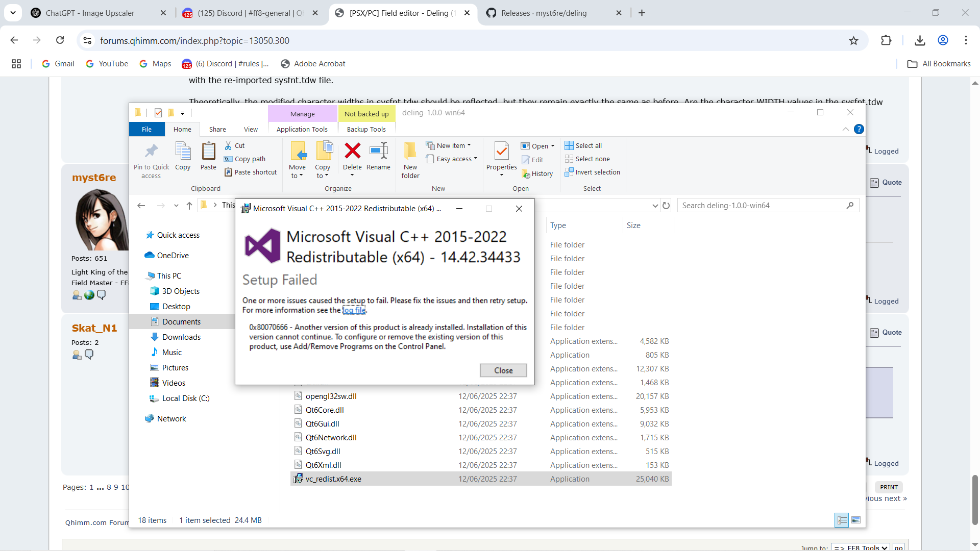Select Local Disk (C:) in navigation pane

(180, 398)
